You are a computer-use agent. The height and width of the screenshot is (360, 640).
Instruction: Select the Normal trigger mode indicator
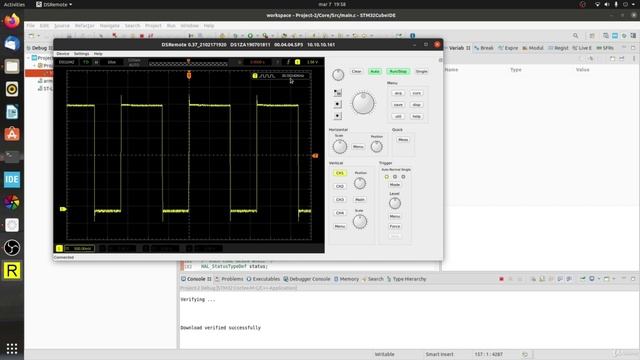(x=395, y=177)
